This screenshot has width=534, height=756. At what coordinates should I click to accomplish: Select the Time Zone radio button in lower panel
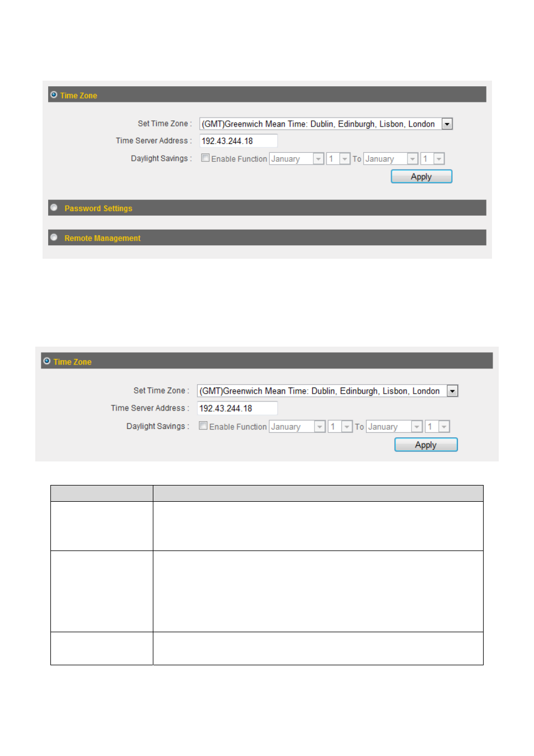47,361
